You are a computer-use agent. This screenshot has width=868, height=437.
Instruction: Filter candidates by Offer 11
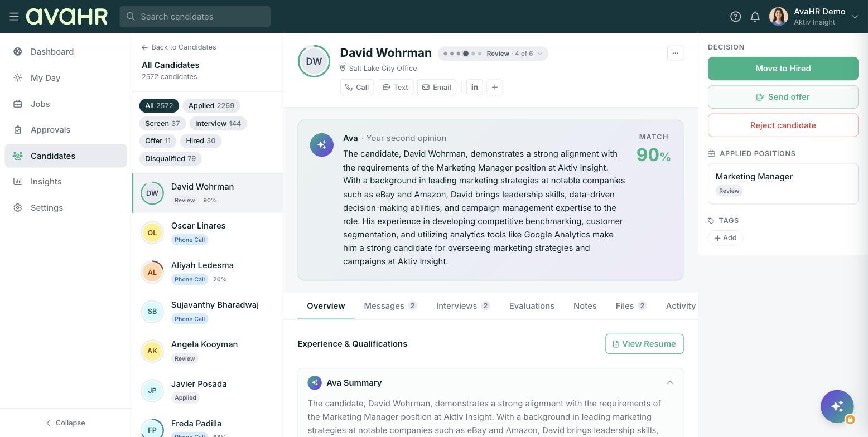[x=158, y=141]
